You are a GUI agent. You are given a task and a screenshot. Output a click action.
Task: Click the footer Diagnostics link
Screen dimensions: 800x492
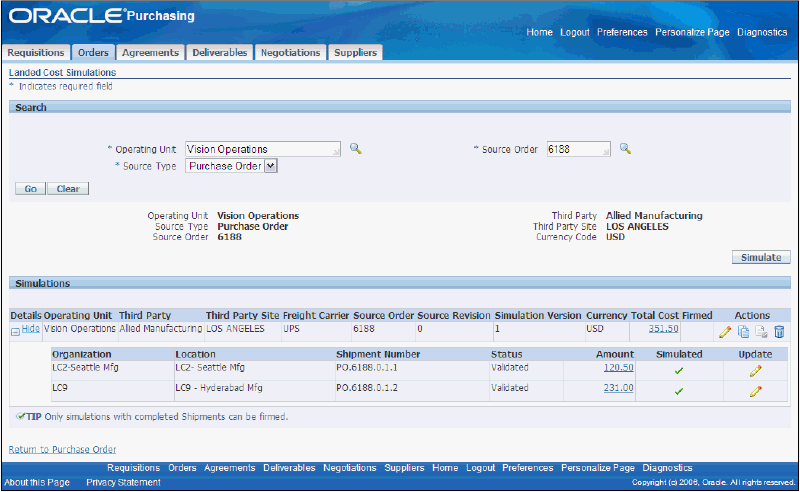tap(667, 468)
